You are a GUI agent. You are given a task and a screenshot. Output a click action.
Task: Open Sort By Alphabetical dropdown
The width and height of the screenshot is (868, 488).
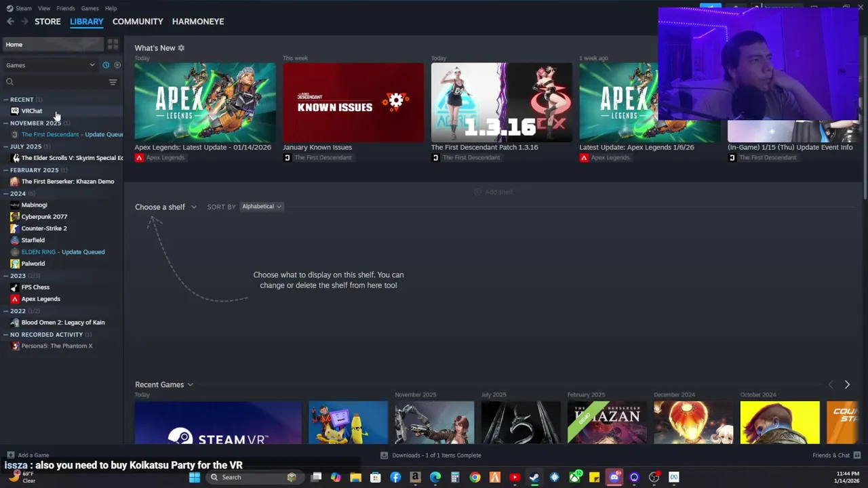262,207
